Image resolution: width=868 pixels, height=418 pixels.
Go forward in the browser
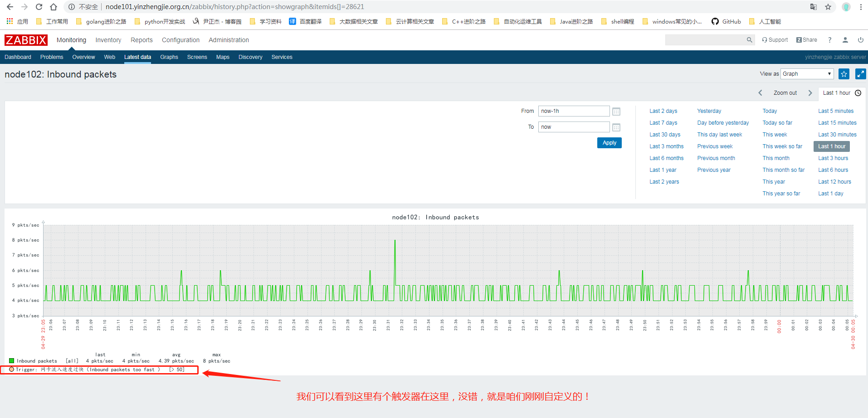(24, 7)
